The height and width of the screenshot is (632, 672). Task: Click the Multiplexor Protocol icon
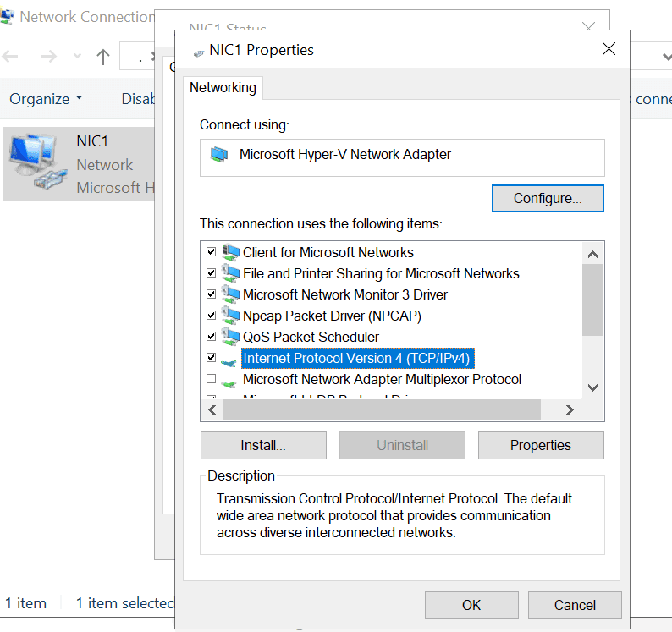click(229, 384)
